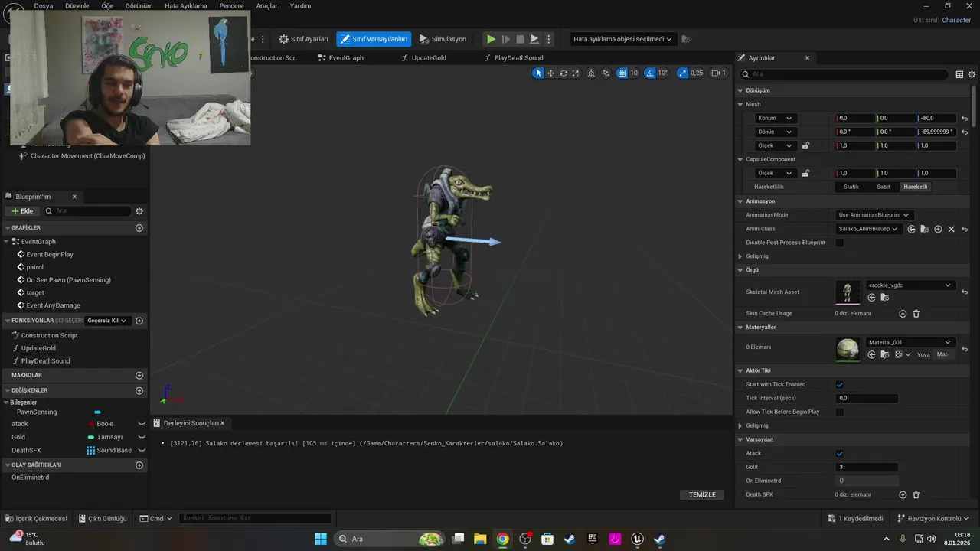Clear the Anim Class with X icon

click(952, 229)
